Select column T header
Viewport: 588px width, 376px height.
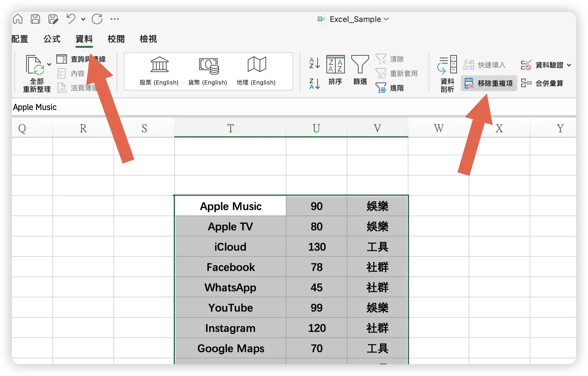click(x=230, y=128)
